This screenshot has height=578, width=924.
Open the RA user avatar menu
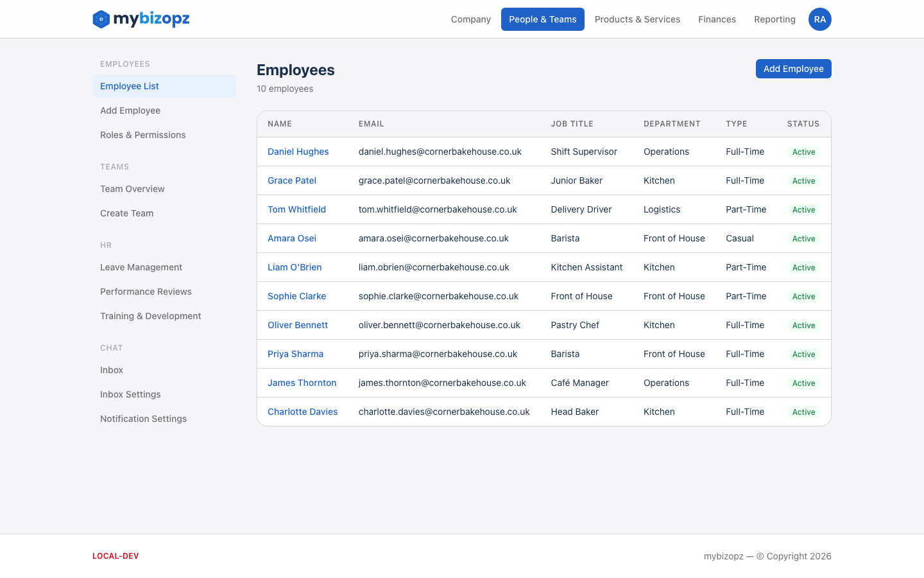coord(819,19)
